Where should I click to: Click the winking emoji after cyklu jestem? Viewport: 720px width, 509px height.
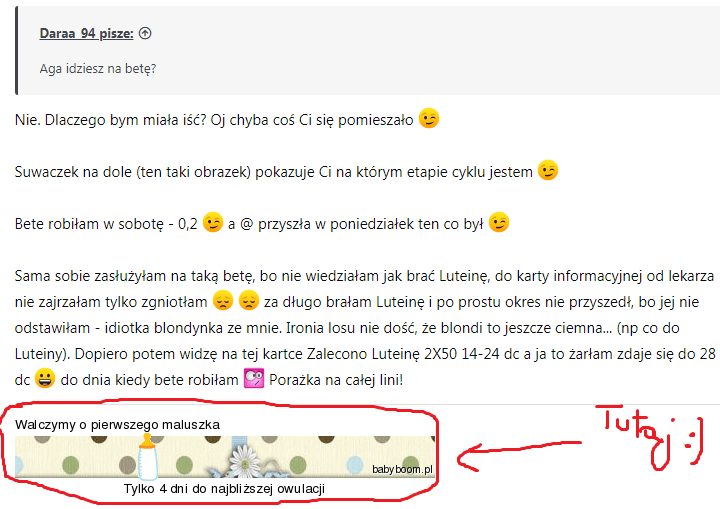(548, 170)
